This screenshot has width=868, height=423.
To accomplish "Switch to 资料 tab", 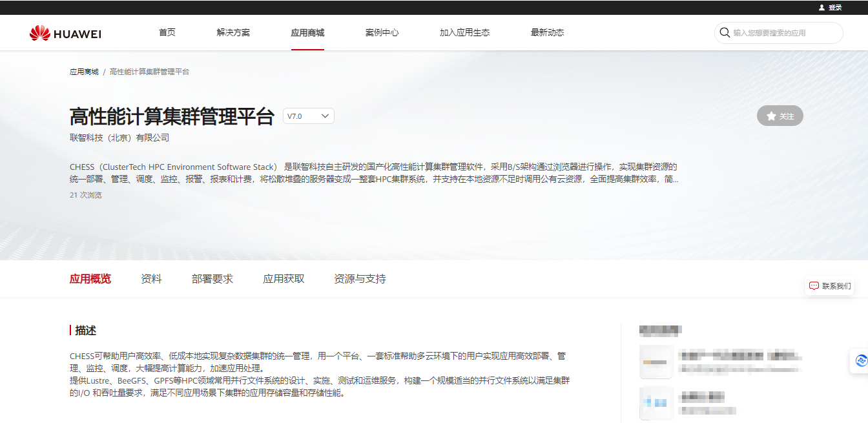I will click(x=151, y=279).
